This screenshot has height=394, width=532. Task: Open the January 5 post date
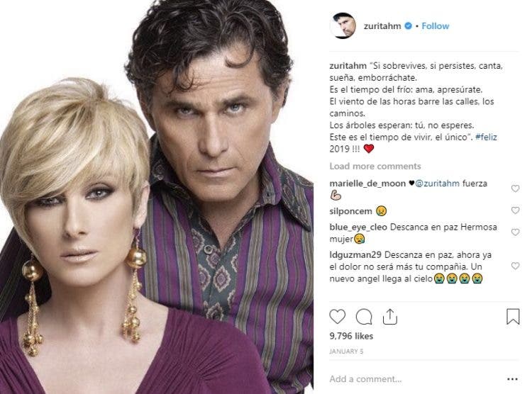(x=346, y=351)
